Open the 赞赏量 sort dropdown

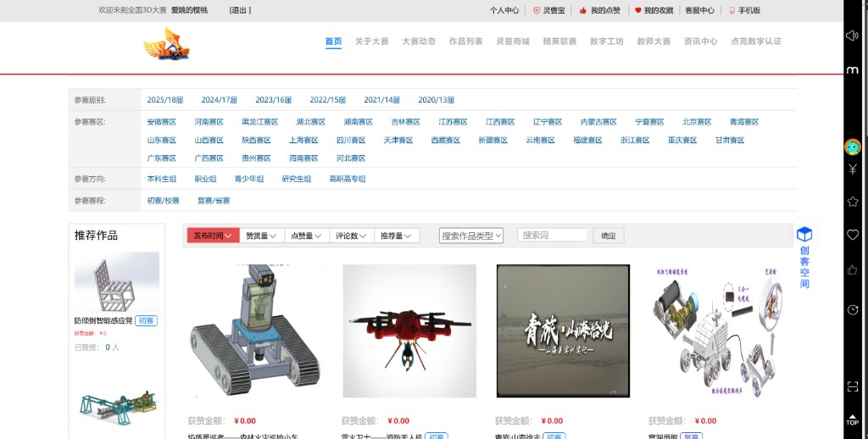(x=262, y=236)
